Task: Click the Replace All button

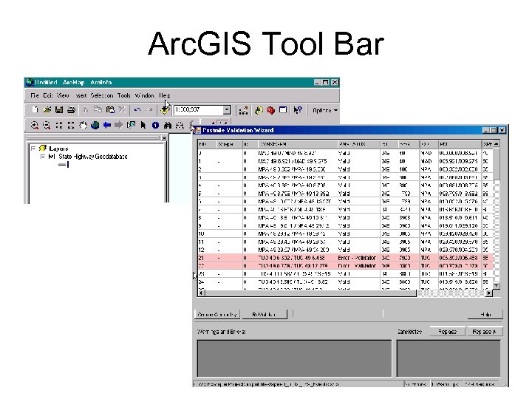Action: click(x=484, y=332)
